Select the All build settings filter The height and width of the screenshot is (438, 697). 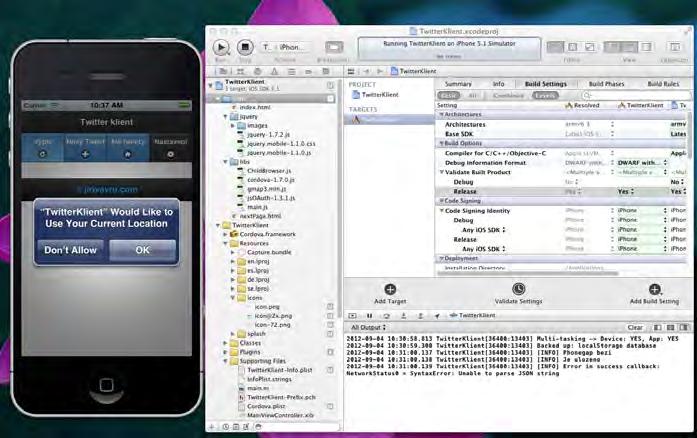(x=473, y=96)
